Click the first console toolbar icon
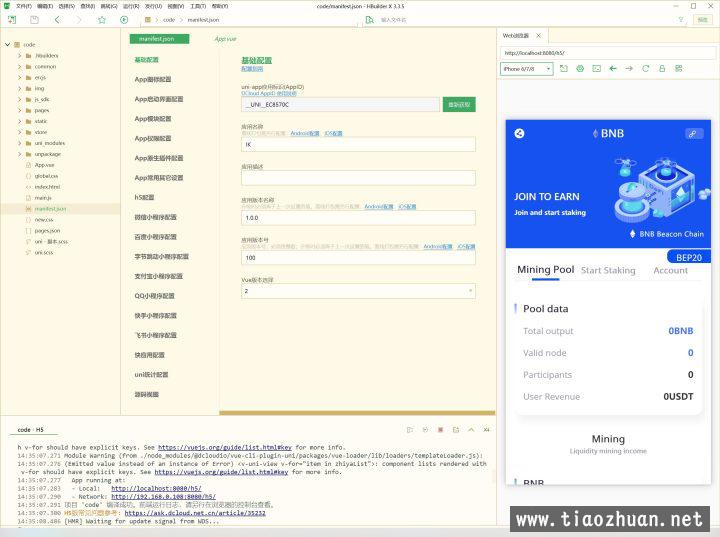The width and height of the screenshot is (720, 537). (x=410, y=430)
